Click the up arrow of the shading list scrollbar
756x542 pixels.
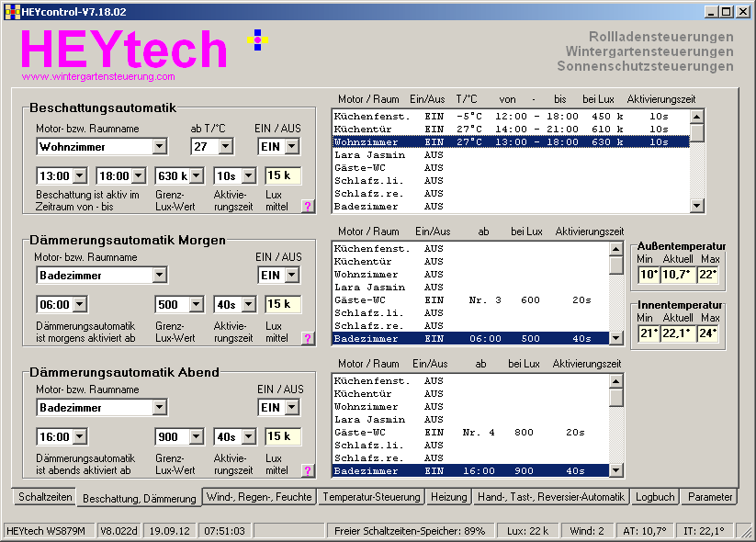[x=697, y=117]
